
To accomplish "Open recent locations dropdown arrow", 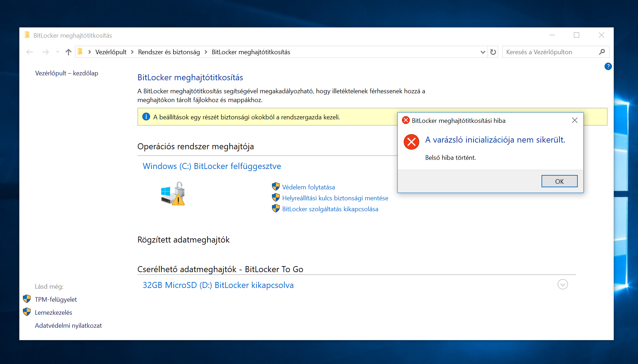I will pos(57,52).
